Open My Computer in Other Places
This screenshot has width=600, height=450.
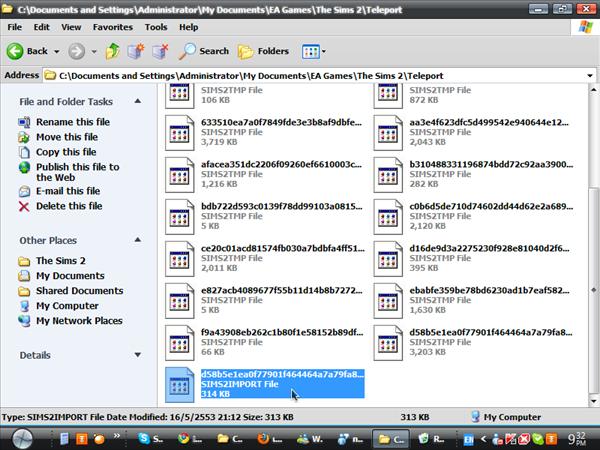click(67, 306)
